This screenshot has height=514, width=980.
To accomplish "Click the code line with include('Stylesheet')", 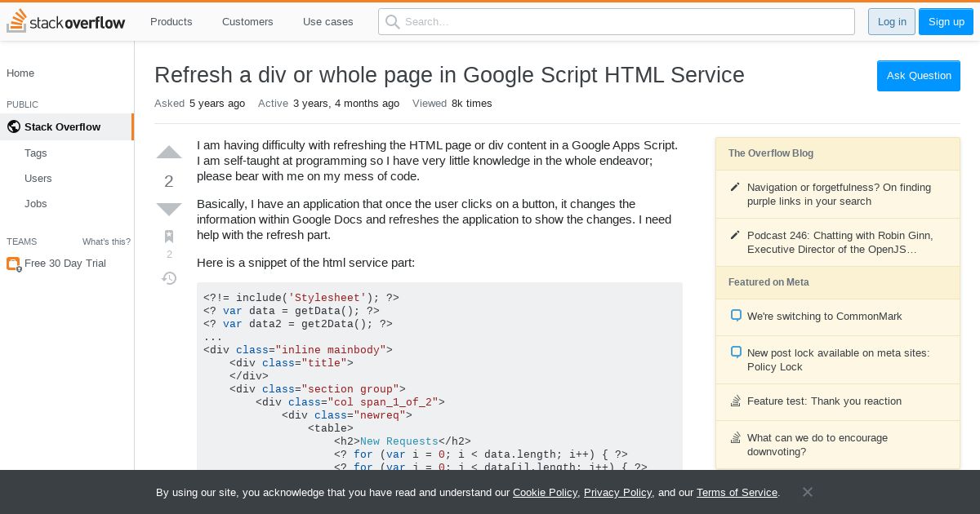I will pos(301,298).
